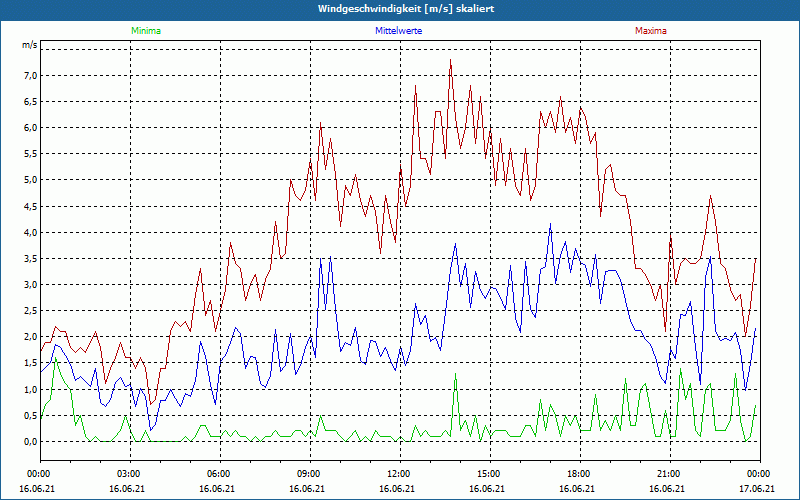Click the green Minima peak near 00:30
The image size is (800, 500).
click(55, 359)
